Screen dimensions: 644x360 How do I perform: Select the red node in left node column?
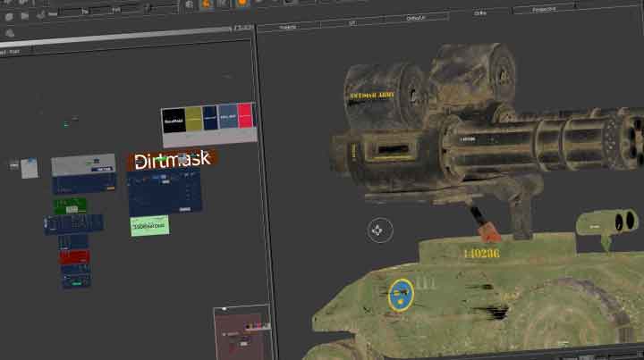coord(74,256)
